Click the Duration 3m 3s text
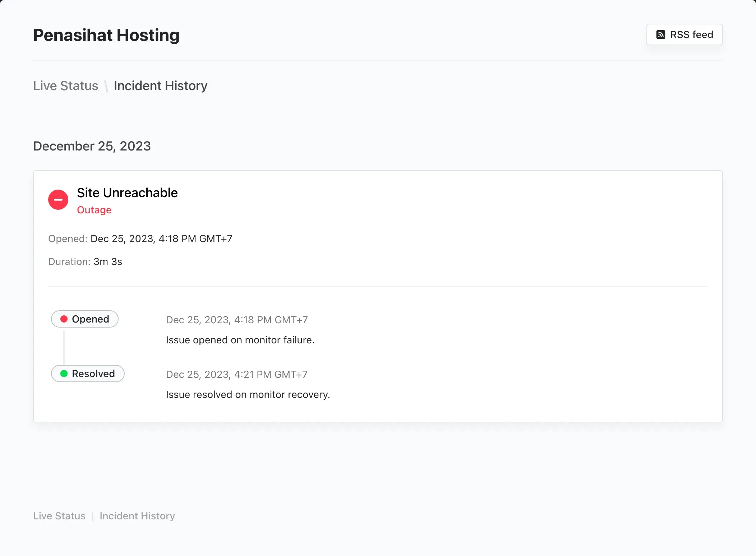Screen dimensions: 756x556 pos(85,261)
